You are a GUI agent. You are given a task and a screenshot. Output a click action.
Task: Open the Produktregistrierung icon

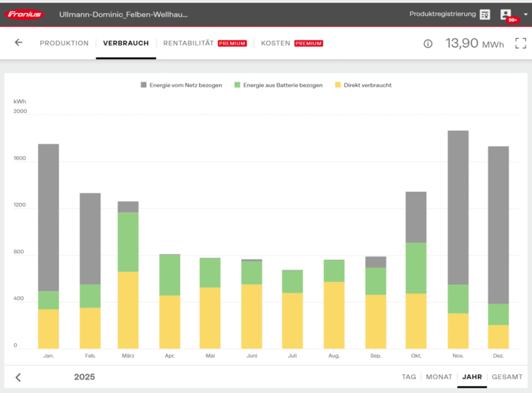pyautogui.click(x=485, y=15)
